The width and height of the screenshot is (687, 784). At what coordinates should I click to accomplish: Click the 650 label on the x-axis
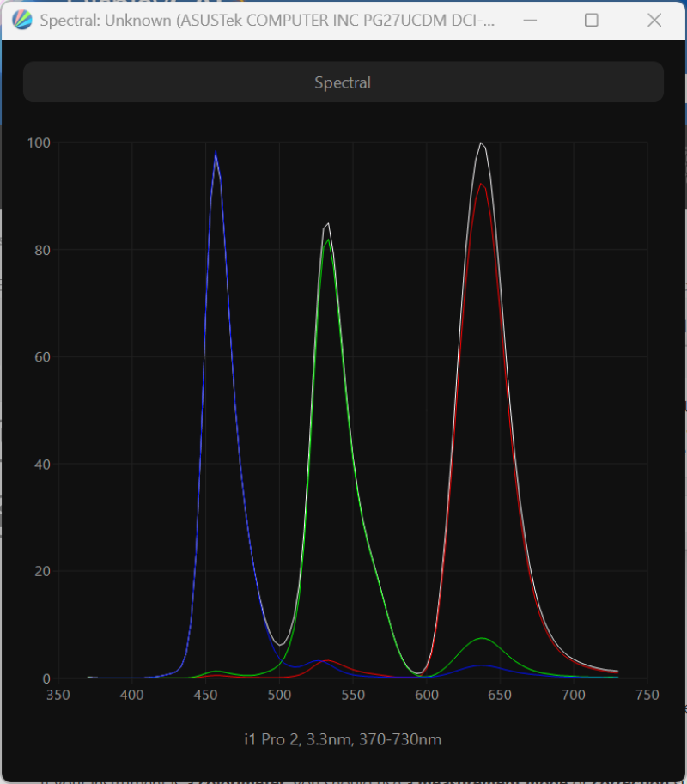(x=500, y=695)
